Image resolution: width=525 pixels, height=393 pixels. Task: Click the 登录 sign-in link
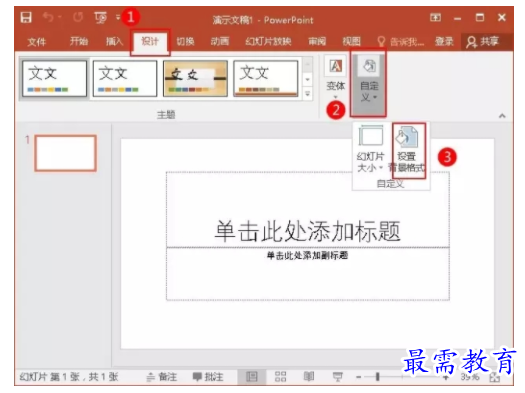[444, 42]
